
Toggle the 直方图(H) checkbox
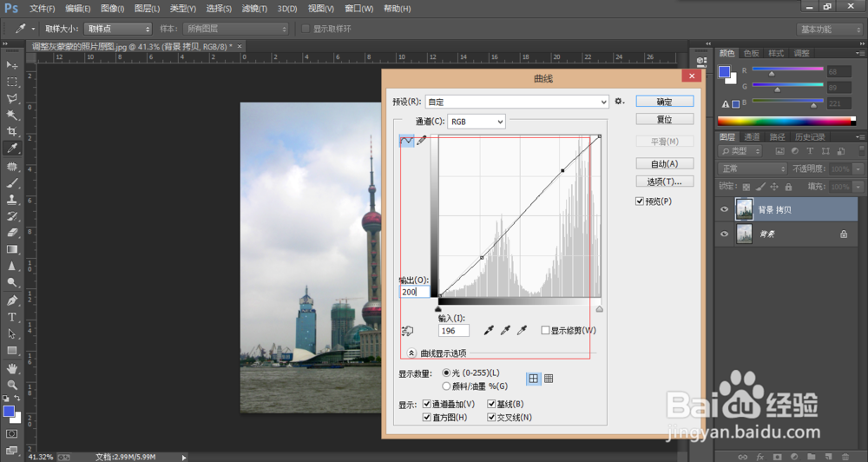point(427,417)
